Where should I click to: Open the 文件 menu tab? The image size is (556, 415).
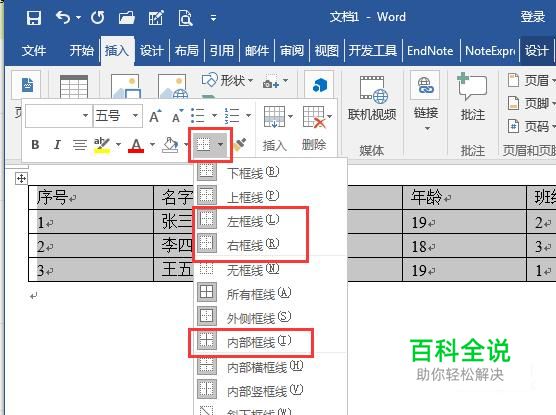click(34, 50)
